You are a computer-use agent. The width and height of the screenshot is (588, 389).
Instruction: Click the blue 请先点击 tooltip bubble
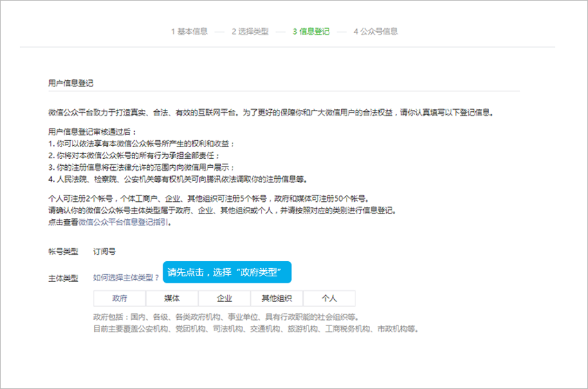pyautogui.click(x=227, y=272)
